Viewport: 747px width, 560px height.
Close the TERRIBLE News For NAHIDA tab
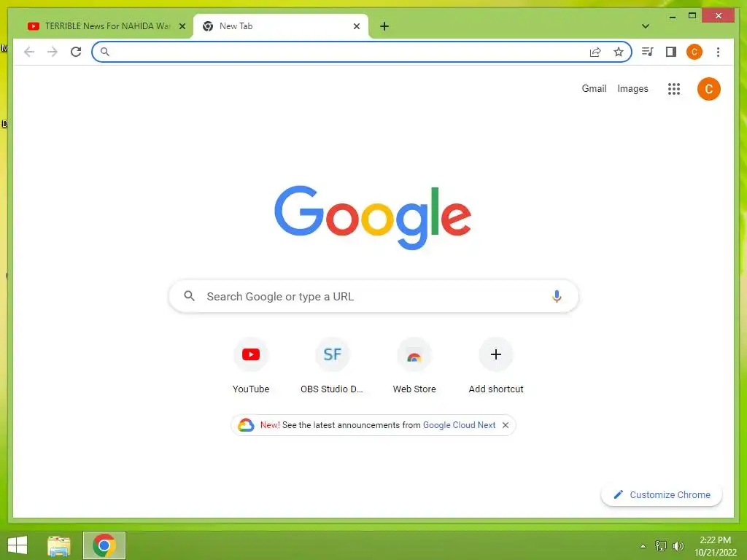(182, 26)
